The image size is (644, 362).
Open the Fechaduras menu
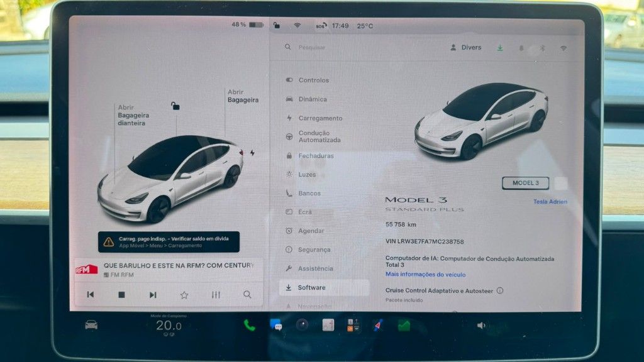[316, 156]
